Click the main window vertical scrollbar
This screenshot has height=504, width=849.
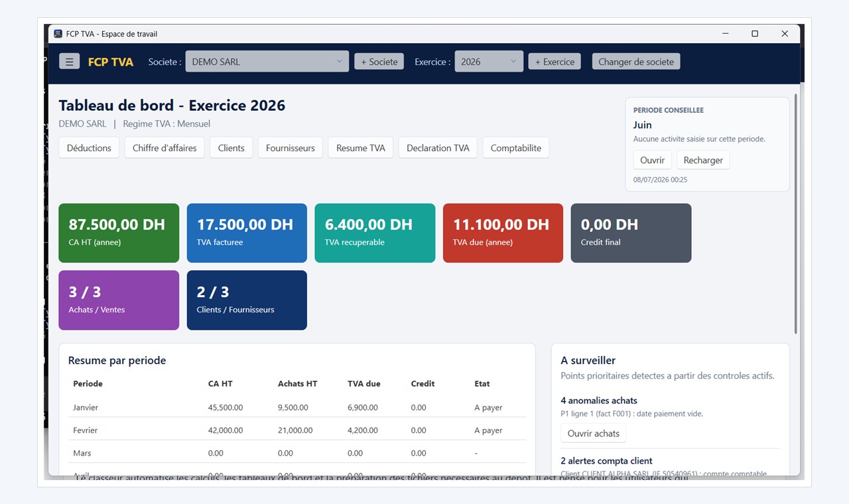[796, 214]
